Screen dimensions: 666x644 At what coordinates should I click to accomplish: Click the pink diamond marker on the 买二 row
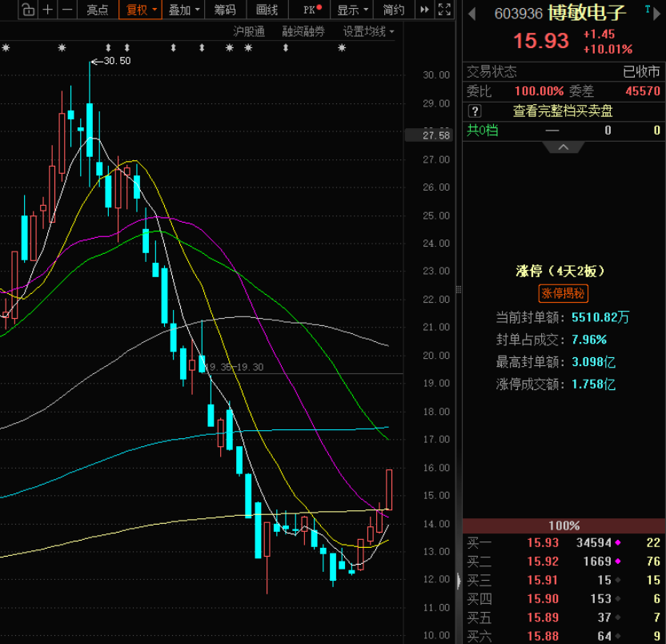618,561
